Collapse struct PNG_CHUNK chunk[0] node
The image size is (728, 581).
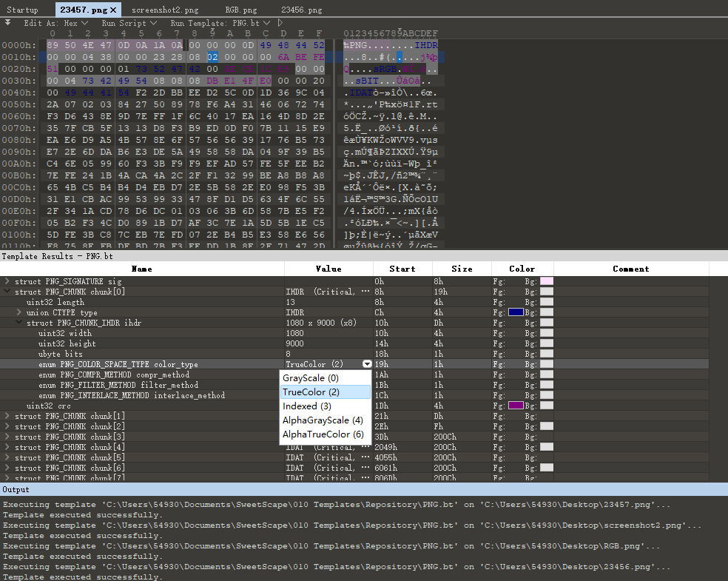[7, 292]
